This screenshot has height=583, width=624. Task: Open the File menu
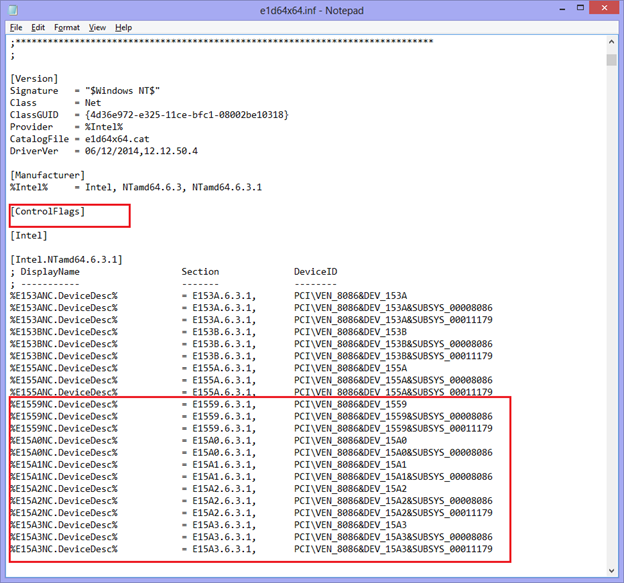tap(16, 28)
